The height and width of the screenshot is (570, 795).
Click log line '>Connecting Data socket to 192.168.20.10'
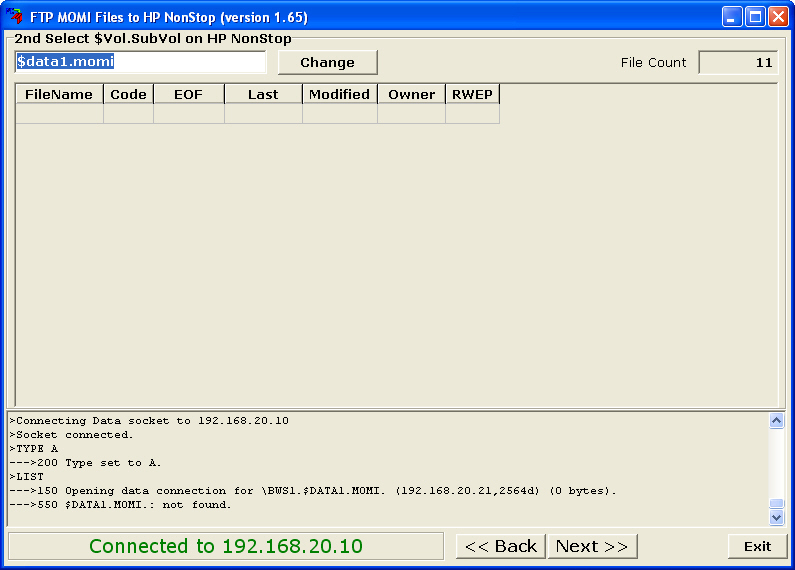point(149,420)
